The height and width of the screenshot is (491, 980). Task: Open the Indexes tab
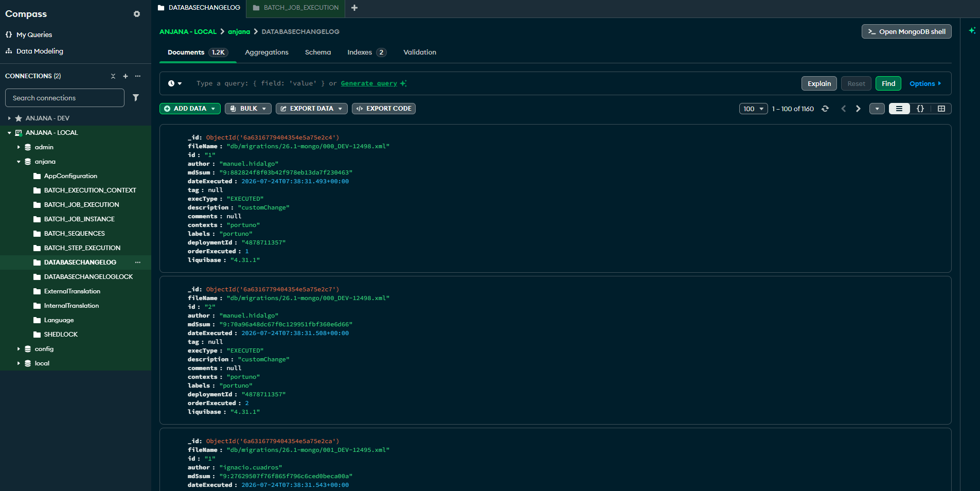(x=367, y=52)
